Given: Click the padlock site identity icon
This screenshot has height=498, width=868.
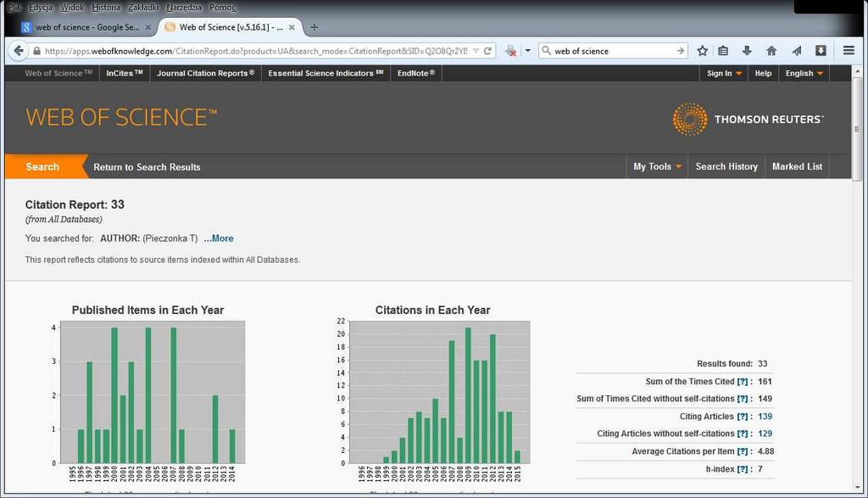Looking at the screenshot, I should tap(36, 51).
